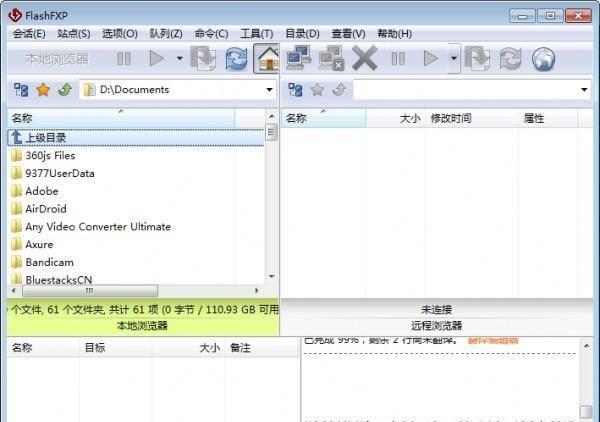The image size is (600, 422).
Task: Click local list vertical scrollbar up arrow
Action: pos(271,116)
